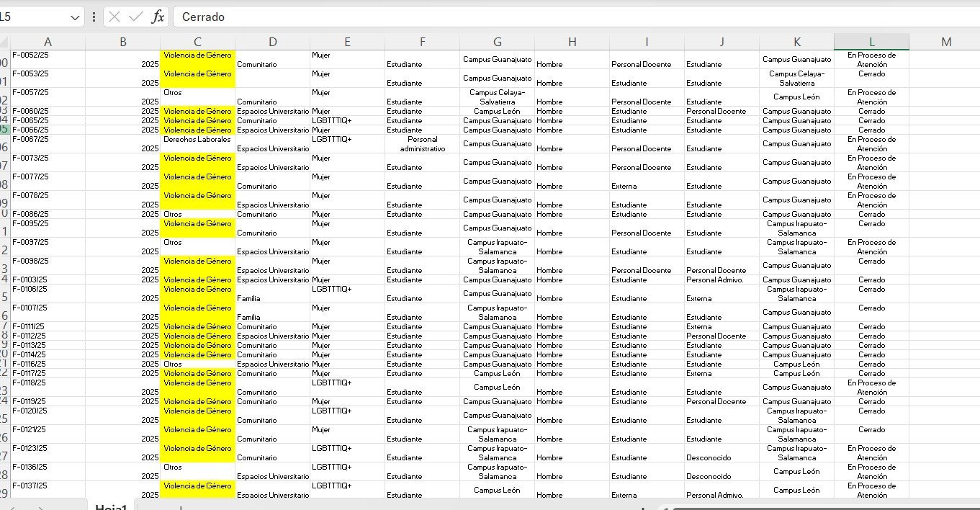Click yellow Violencia de Género cell in F-0053/25 row
Viewport: 980px width, 510px height.
click(x=197, y=78)
